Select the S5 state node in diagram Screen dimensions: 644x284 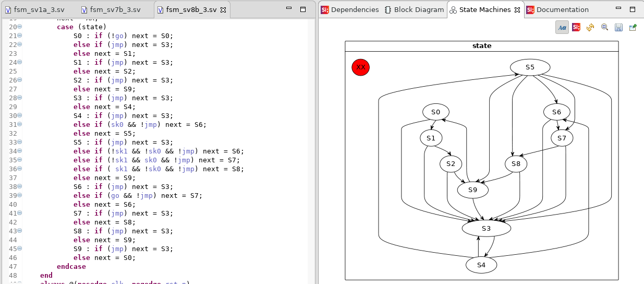pyautogui.click(x=530, y=67)
